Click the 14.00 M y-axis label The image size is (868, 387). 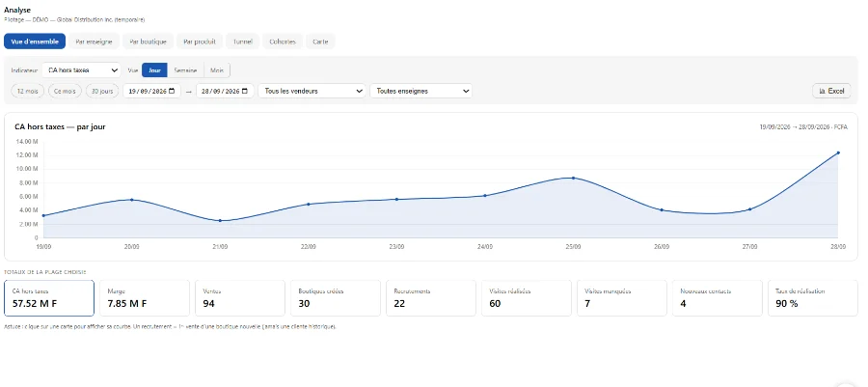pyautogui.click(x=27, y=141)
